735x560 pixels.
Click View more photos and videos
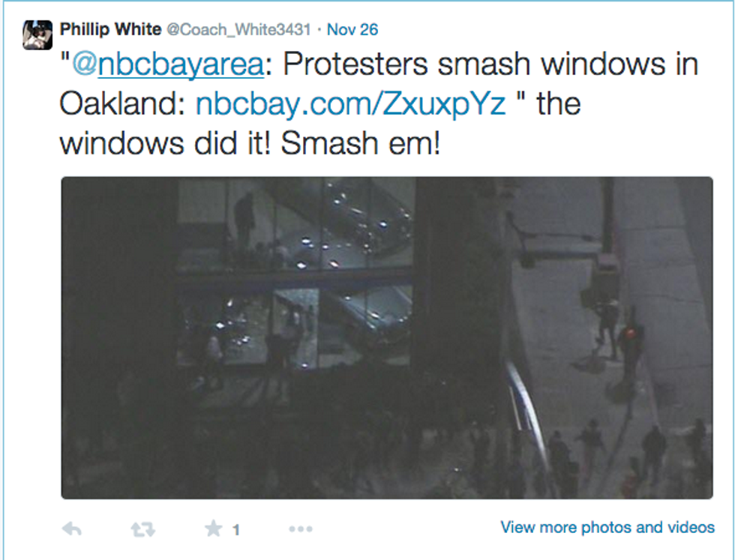pyautogui.click(x=607, y=527)
